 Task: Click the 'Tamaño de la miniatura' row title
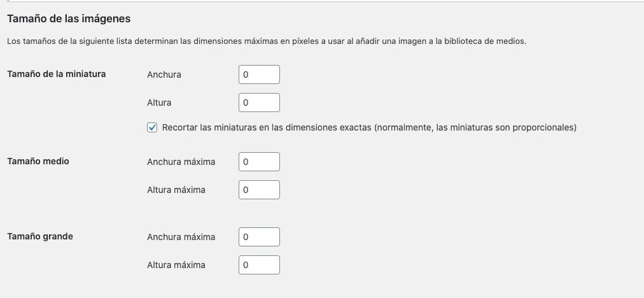tap(57, 74)
